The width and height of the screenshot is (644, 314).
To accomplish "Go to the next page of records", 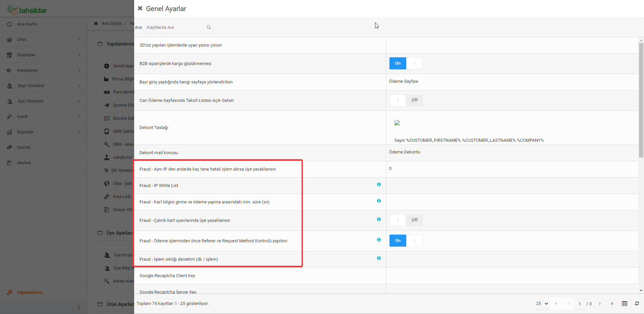I will (600, 304).
